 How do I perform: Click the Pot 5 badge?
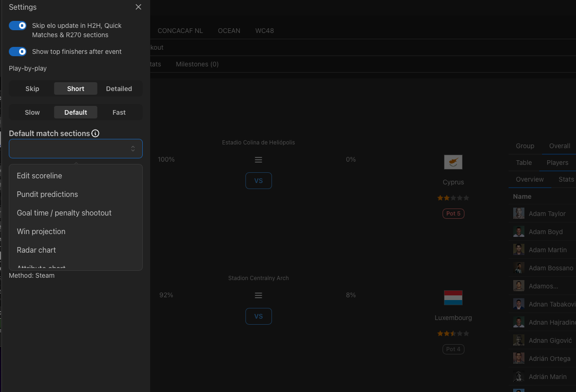[453, 214]
